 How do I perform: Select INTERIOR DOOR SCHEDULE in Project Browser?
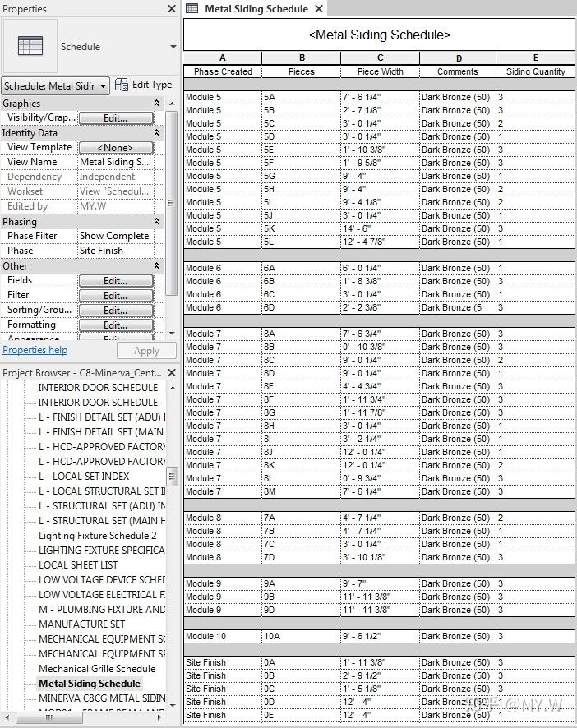[x=98, y=387]
